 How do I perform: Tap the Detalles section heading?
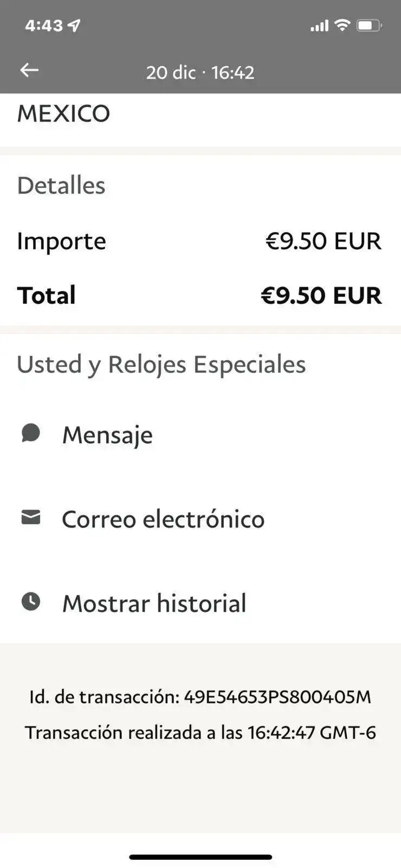click(61, 186)
